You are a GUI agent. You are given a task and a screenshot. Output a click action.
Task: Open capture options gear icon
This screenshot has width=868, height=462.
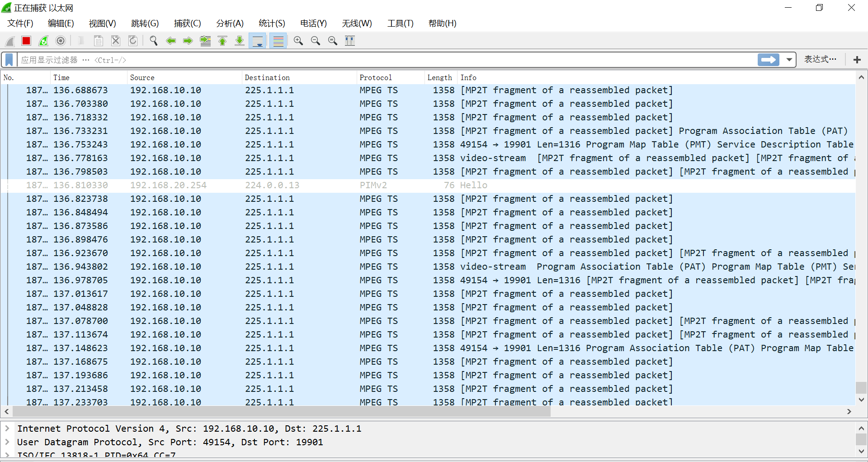coord(61,41)
